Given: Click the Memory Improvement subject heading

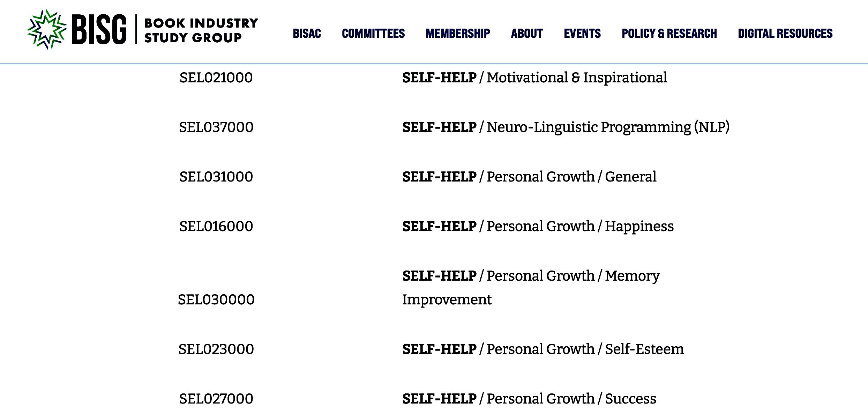Looking at the screenshot, I should tap(531, 288).
